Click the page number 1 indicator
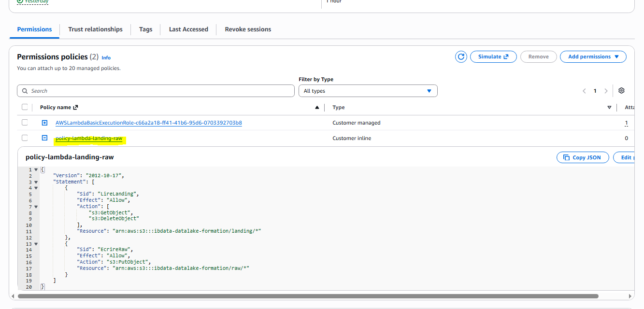644x309 pixels. click(595, 91)
